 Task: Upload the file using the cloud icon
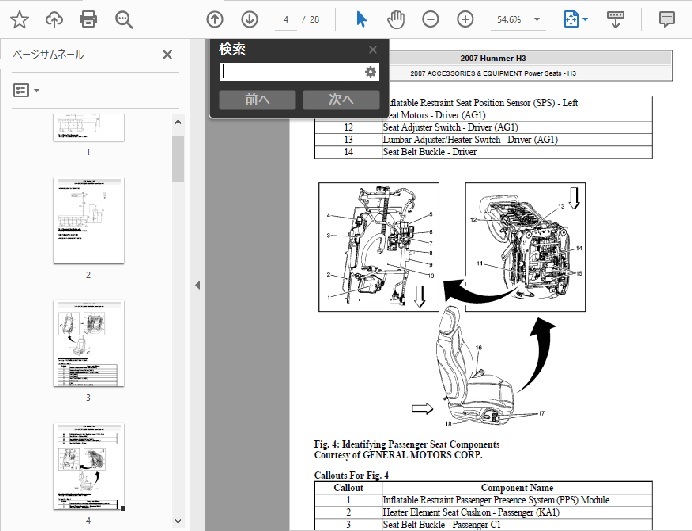pyautogui.click(x=54, y=19)
